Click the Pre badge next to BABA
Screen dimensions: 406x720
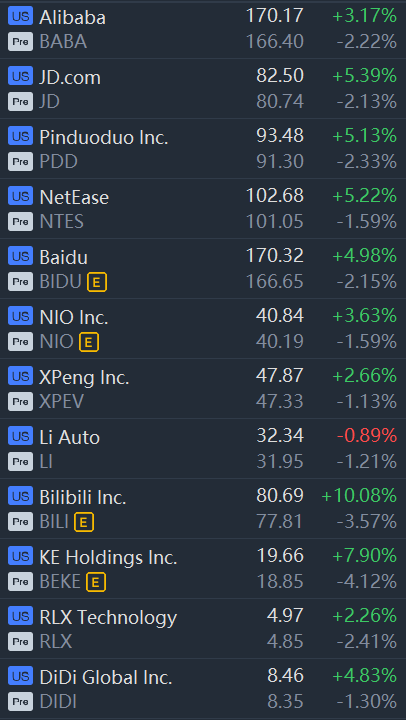click(20, 42)
